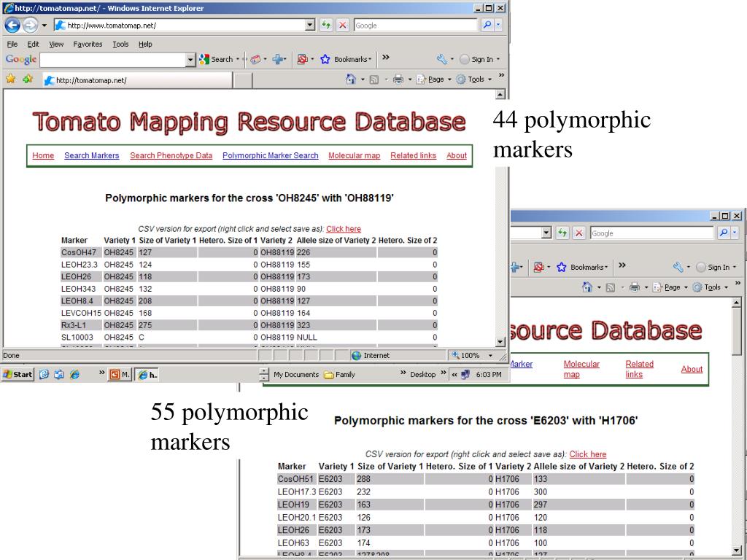Follow the Search Phenotype Data link

(x=171, y=155)
